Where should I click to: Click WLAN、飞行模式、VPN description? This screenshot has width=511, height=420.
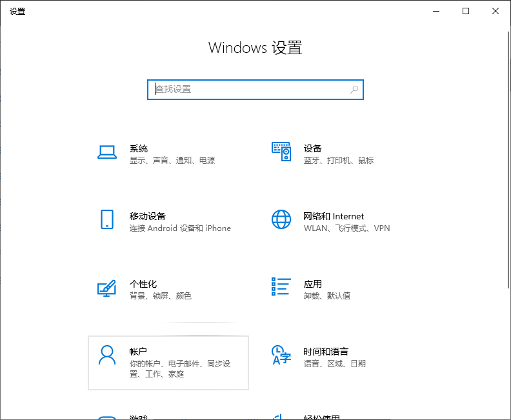[346, 228]
